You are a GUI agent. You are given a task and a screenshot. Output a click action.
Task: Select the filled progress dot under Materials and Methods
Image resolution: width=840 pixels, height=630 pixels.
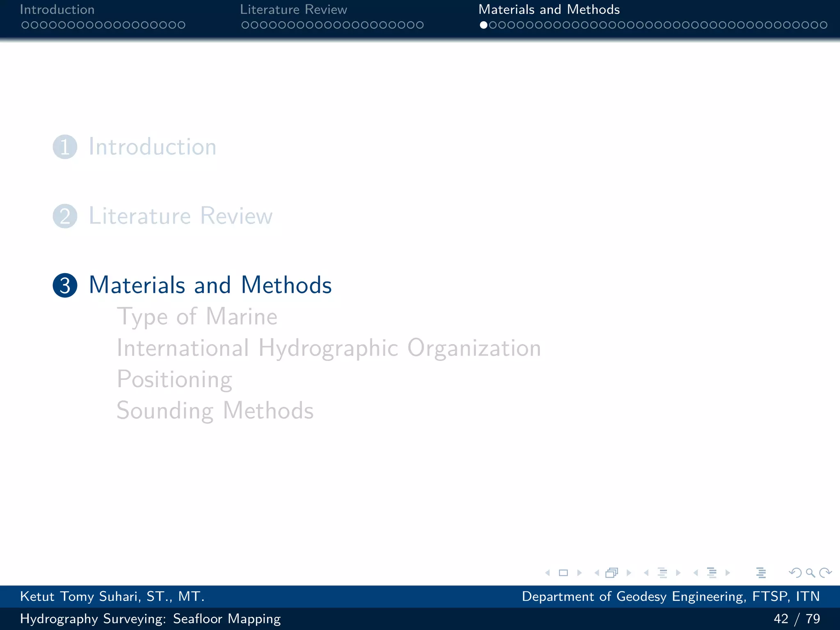click(484, 25)
